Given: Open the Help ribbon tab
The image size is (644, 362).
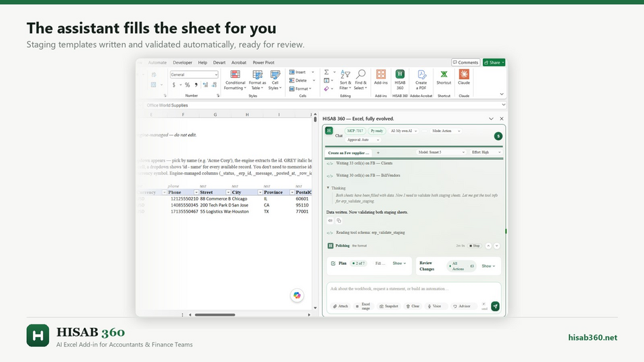Looking at the screenshot, I should [203, 63].
